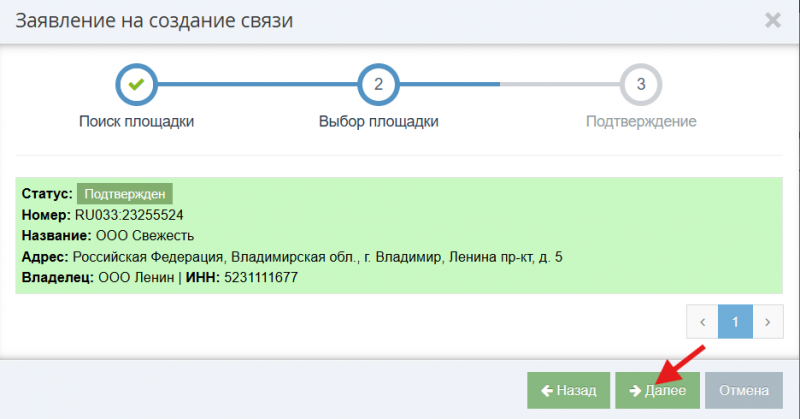This screenshot has height=419, width=800.
Task: Select page 1 in pagination
Action: (735, 322)
